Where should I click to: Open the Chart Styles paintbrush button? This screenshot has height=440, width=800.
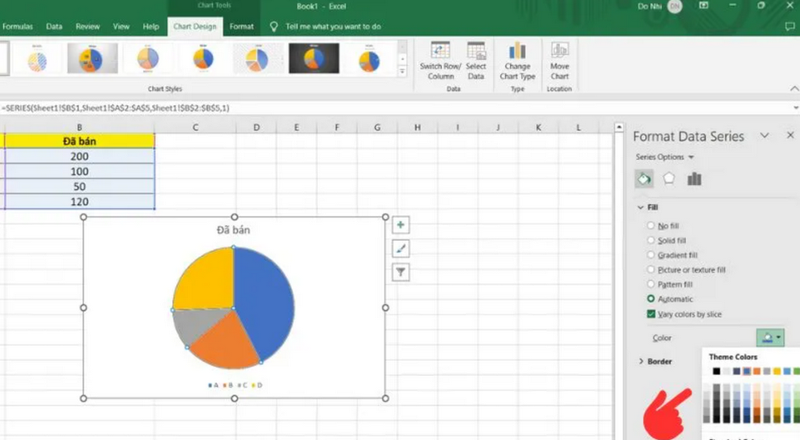coord(401,249)
